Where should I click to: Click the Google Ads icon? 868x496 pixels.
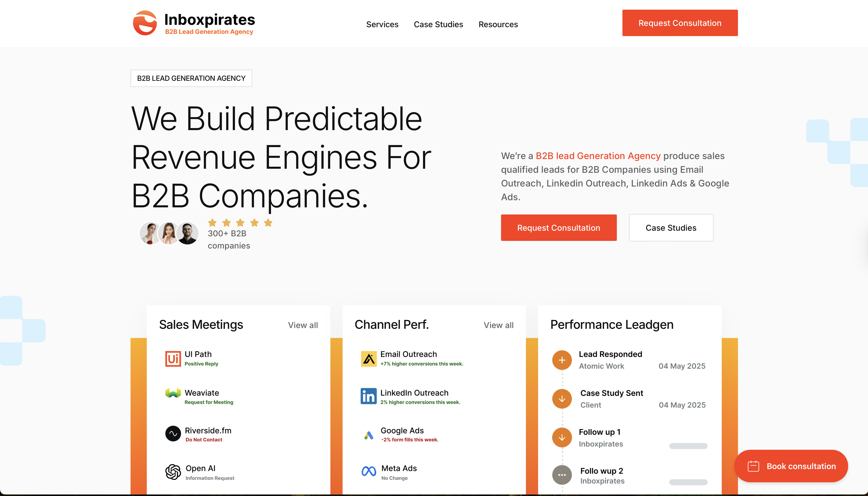(x=368, y=435)
